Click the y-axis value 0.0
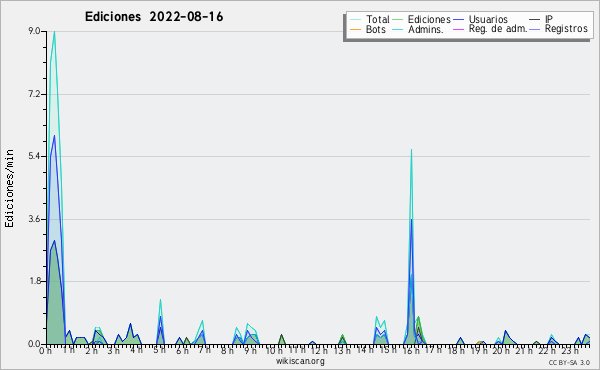600x370 pixels. (34, 344)
